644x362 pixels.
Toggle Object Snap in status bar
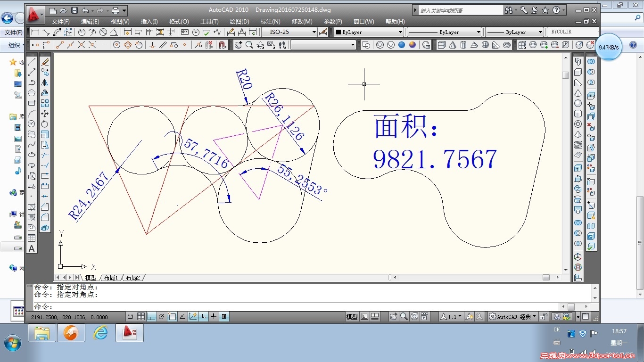tap(172, 317)
